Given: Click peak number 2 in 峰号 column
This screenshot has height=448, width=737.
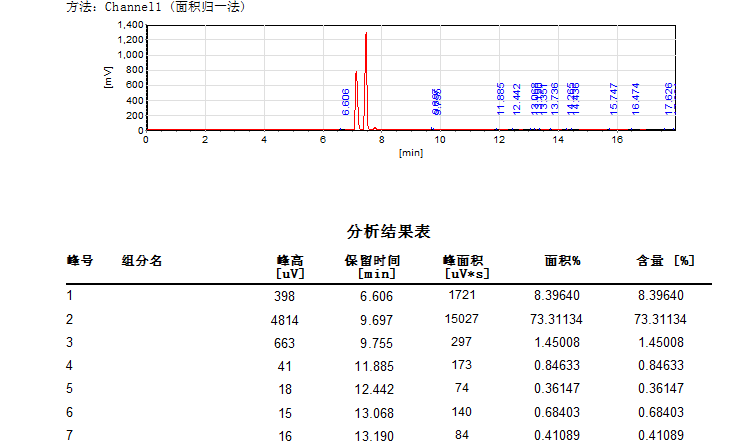Looking at the screenshot, I should (70, 319).
